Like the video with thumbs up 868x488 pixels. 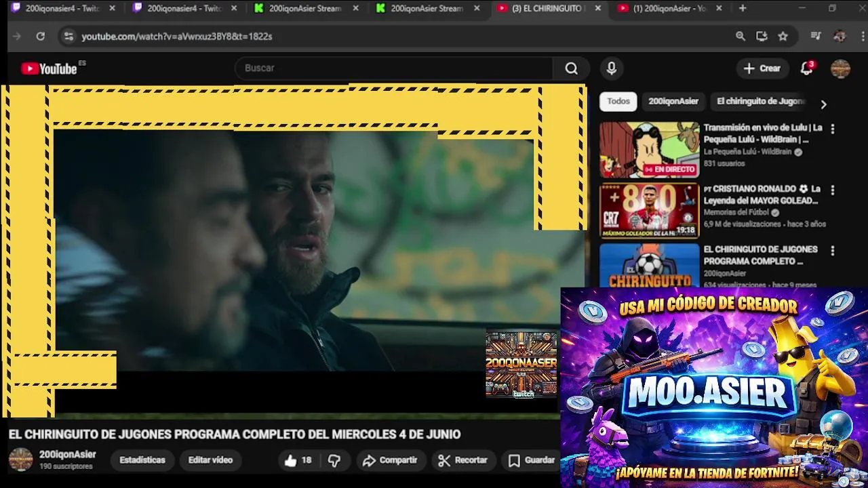pyautogui.click(x=298, y=460)
